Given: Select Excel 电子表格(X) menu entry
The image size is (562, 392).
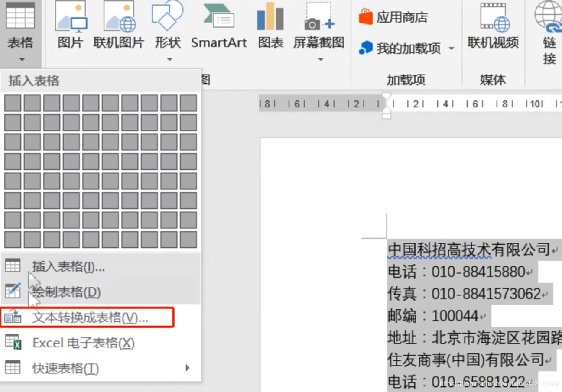Looking at the screenshot, I should pos(101,343).
